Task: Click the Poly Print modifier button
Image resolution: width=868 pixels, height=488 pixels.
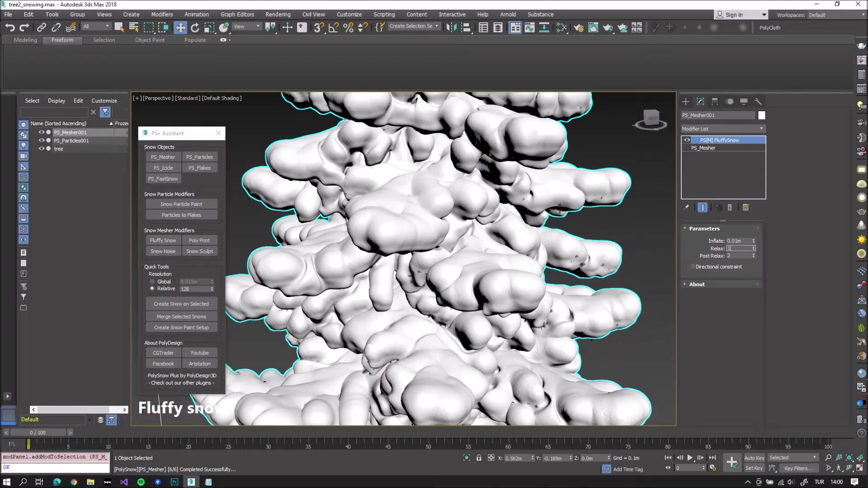Action: coord(199,240)
